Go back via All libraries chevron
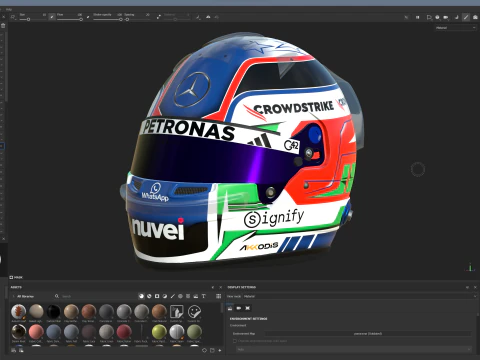The image size is (480, 360). point(13,296)
